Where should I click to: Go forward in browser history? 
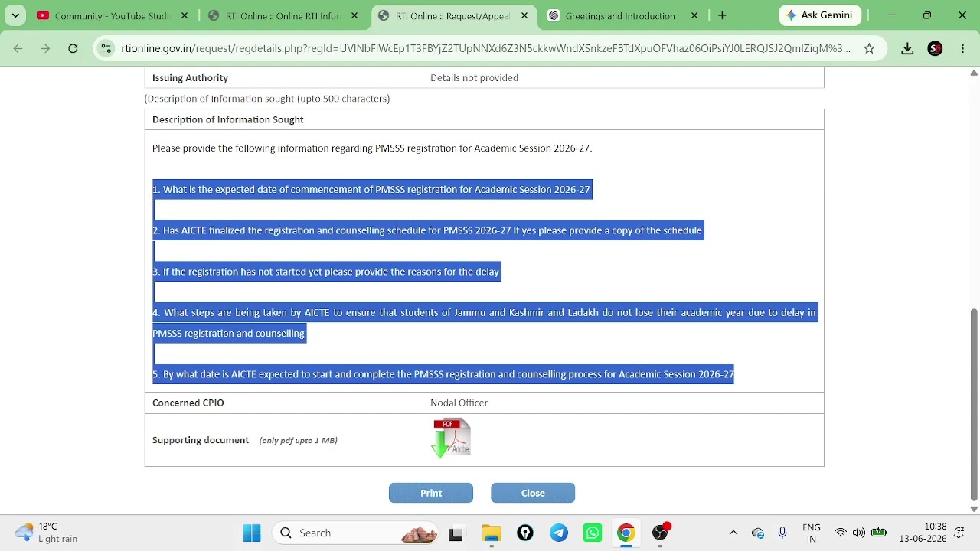[46, 48]
